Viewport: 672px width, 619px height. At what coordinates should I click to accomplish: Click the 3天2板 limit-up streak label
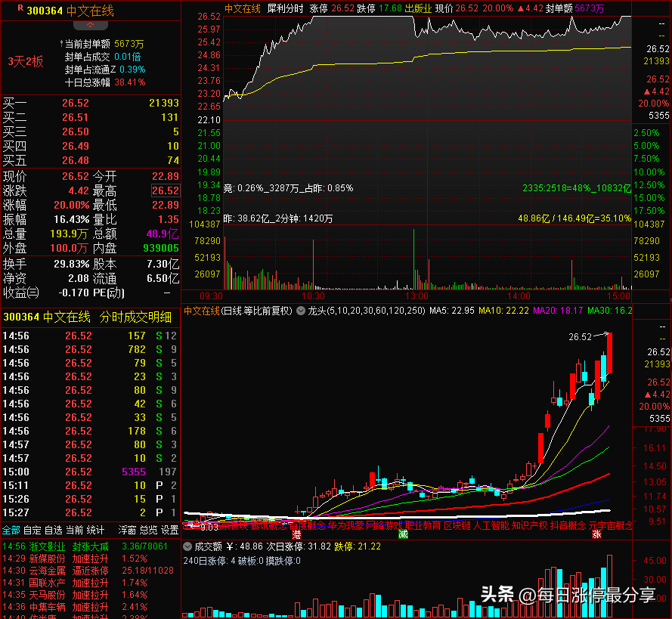[x=26, y=62]
